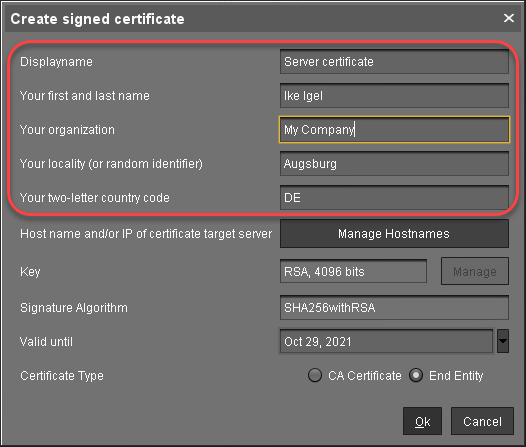526x447 pixels.
Task: Click the Manage Hostnames button
Action: click(394, 234)
